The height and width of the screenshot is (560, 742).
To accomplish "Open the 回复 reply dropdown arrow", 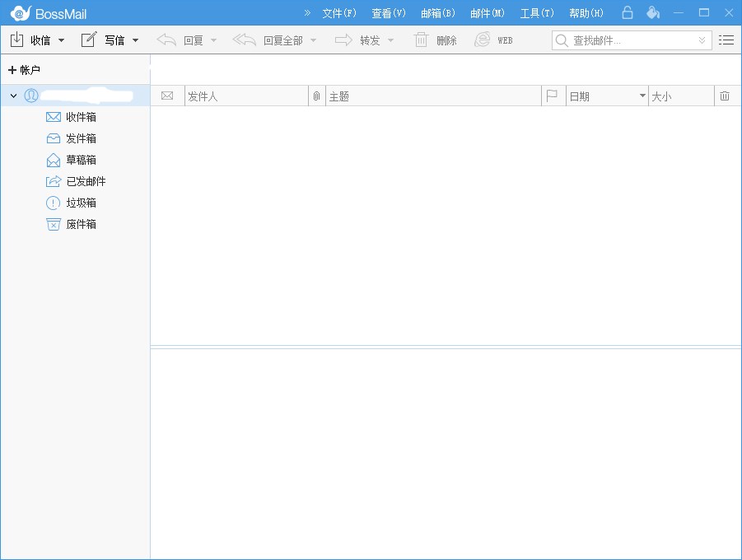I will pyautogui.click(x=213, y=39).
